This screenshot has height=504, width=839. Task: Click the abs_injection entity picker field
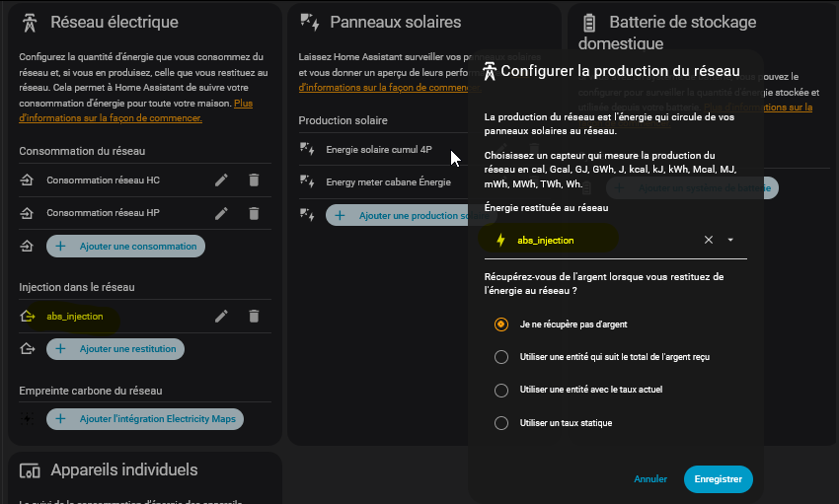[592, 240]
